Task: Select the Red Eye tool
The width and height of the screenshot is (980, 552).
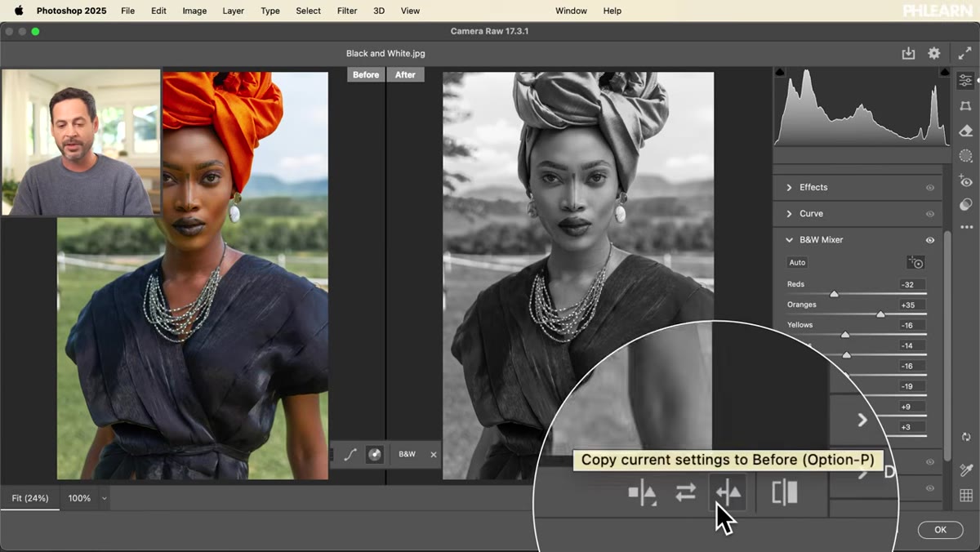Action: click(966, 180)
